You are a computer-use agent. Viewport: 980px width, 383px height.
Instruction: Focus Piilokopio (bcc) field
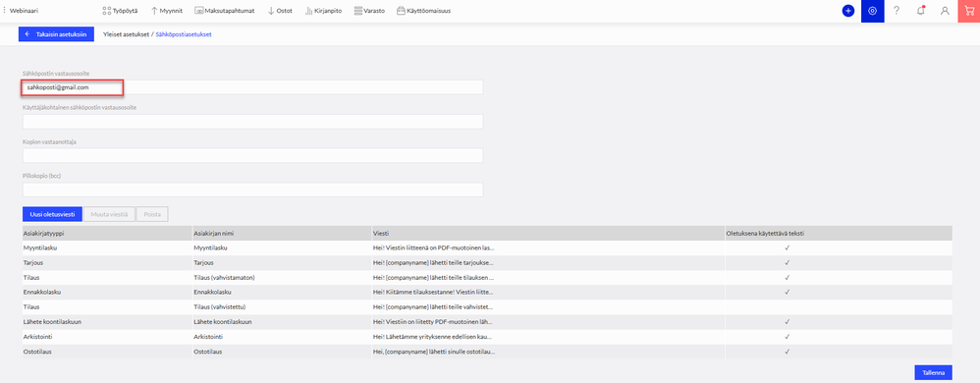(x=252, y=190)
